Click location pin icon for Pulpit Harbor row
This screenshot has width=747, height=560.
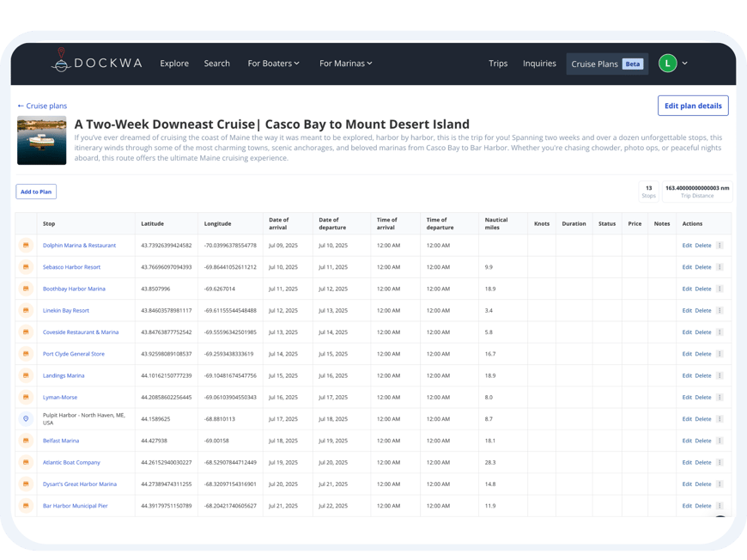coord(27,419)
